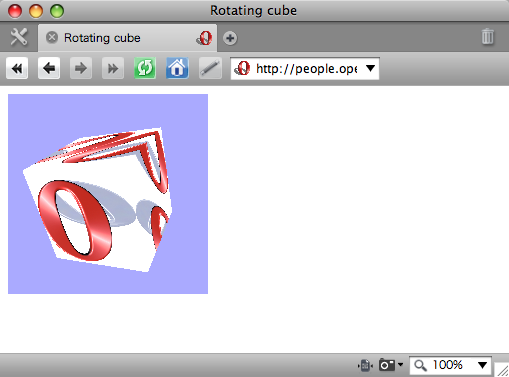509x377 pixels.
Task: Go forward to next page
Action: pyautogui.click(x=81, y=68)
